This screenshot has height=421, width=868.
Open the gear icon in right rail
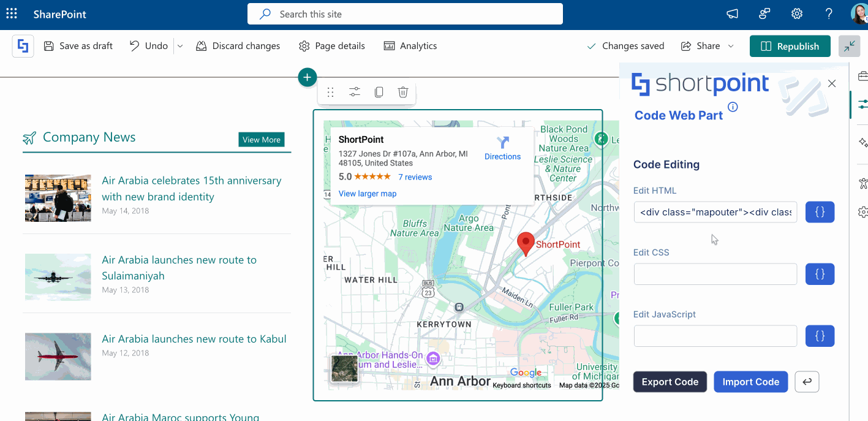pyautogui.click(x=862, y=212)
